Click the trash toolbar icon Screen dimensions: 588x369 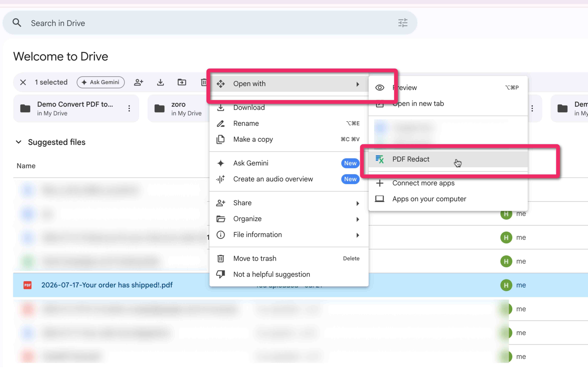point(204,82)
